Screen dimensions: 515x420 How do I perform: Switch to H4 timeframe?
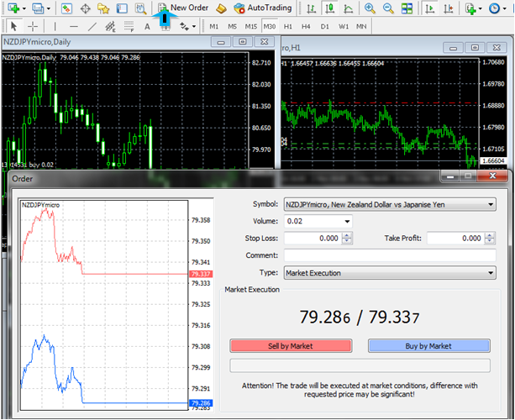pyautogui.click(x=307, y=26)
